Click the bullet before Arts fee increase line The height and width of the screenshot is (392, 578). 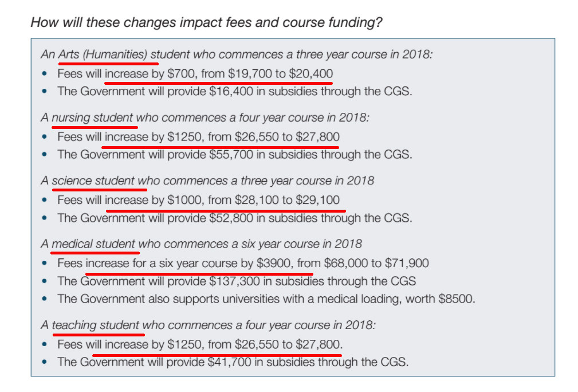coord(45,73)
